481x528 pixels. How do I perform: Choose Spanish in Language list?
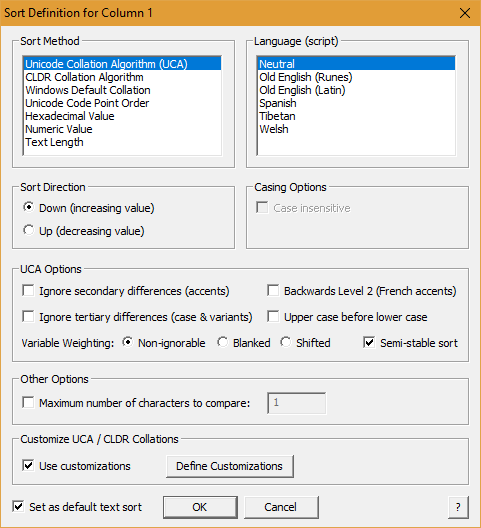(356, 103)
